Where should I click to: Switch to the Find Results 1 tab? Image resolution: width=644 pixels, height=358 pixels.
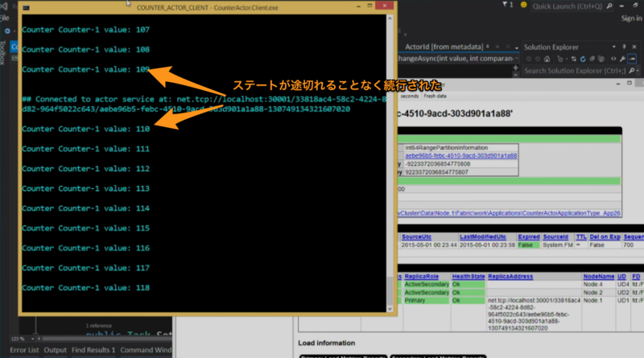coord(93,350)
